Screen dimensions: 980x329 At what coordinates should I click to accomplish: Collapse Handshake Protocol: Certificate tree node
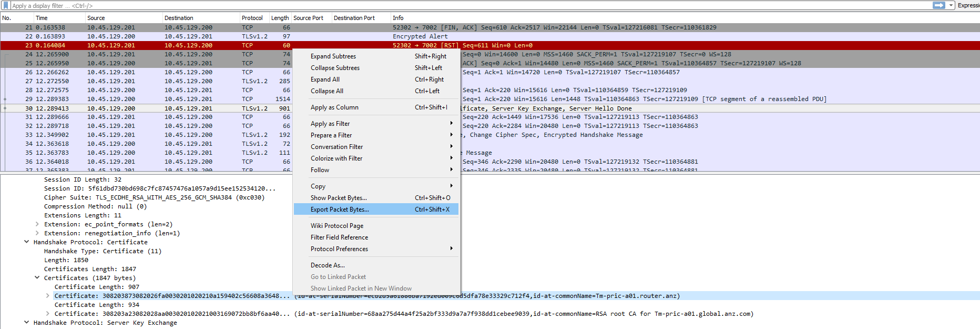[x=27, y=242]
